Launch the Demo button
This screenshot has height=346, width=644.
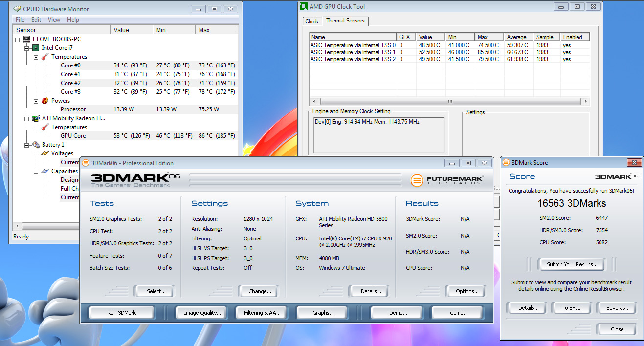click(x=398, y=313)
